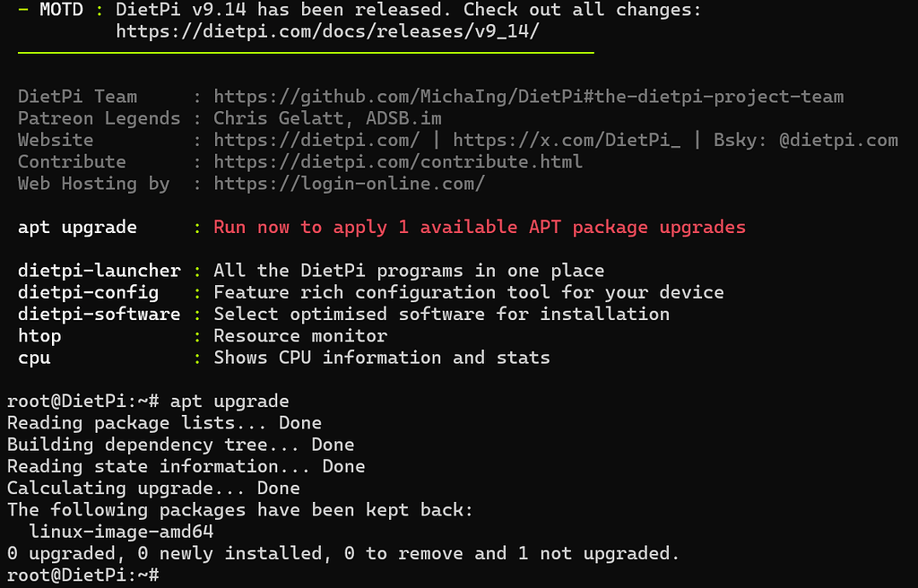Click the 'Chris Gelatt, ADSB.im' Patreon text

[327, 118]
